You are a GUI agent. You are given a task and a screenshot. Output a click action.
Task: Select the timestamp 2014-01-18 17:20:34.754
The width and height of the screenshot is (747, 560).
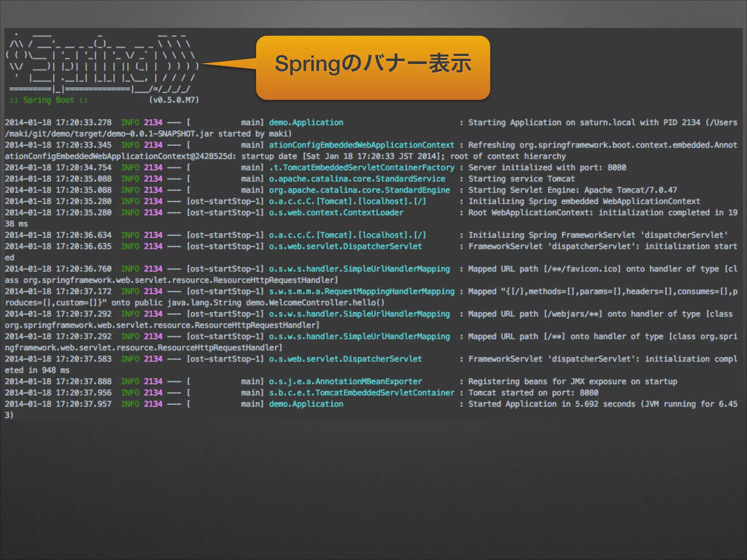58,168
